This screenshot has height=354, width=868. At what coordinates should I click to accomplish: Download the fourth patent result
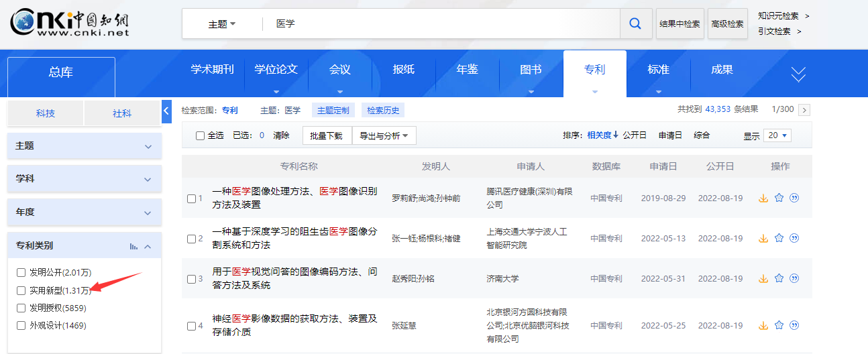763,325
